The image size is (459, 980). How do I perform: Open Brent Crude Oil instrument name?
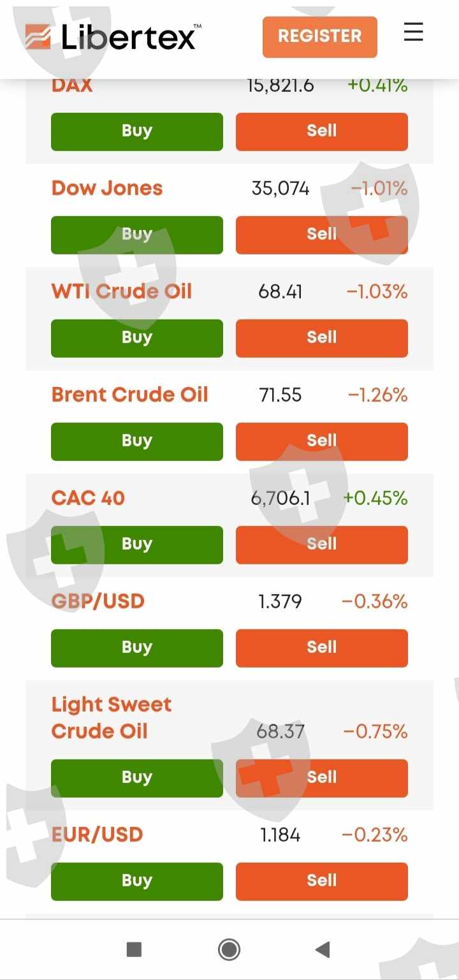tap(129, 395)
